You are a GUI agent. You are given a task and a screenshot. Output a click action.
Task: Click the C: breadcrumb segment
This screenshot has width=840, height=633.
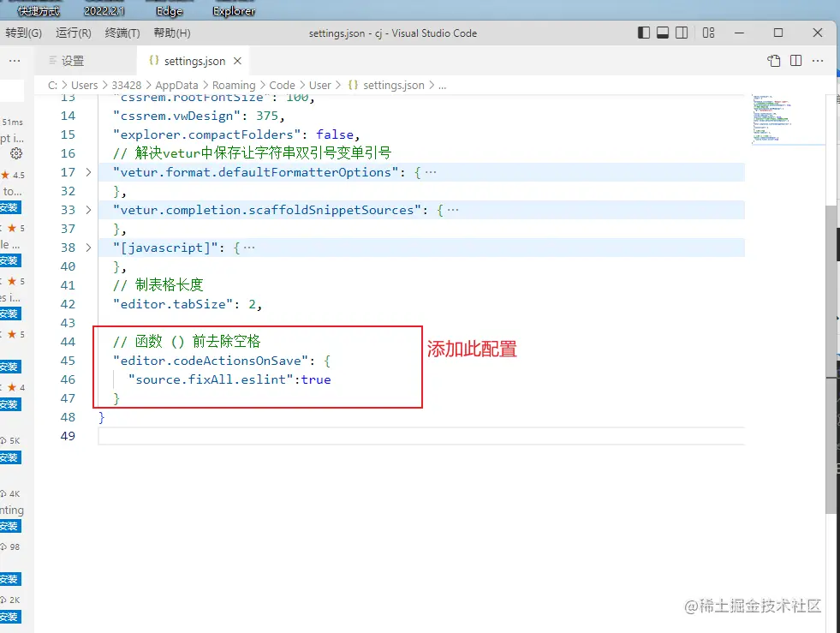click(52, 85)
